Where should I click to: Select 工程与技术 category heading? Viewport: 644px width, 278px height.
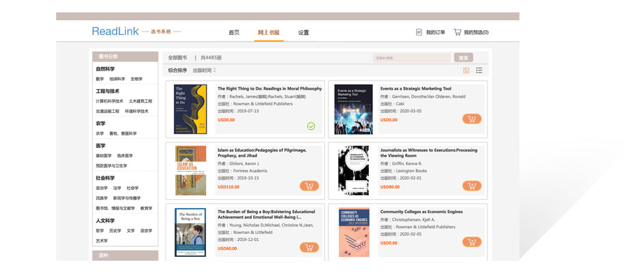click(x=107, y=91)
